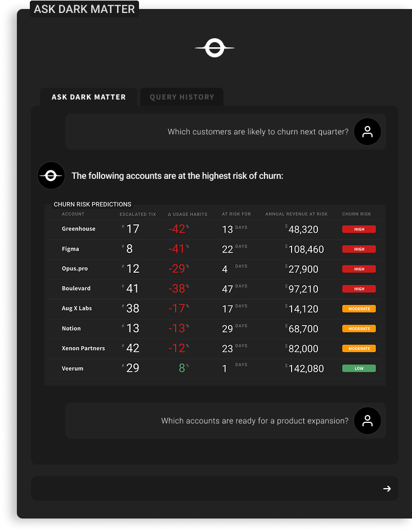Screen dimensions: 412x532
Task: Click the $27,900 revenue value for Opus.pro
Action: (x=302, y=269)
